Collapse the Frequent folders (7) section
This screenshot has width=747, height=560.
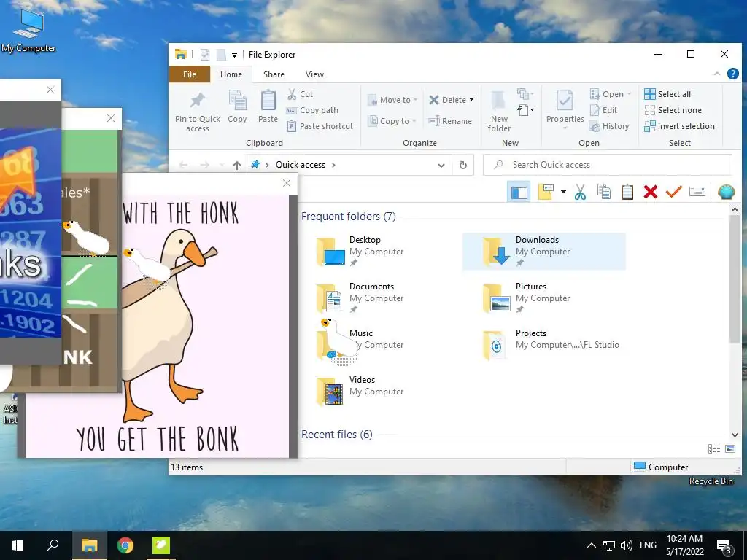pyautogui.click(x=349, y=217)
